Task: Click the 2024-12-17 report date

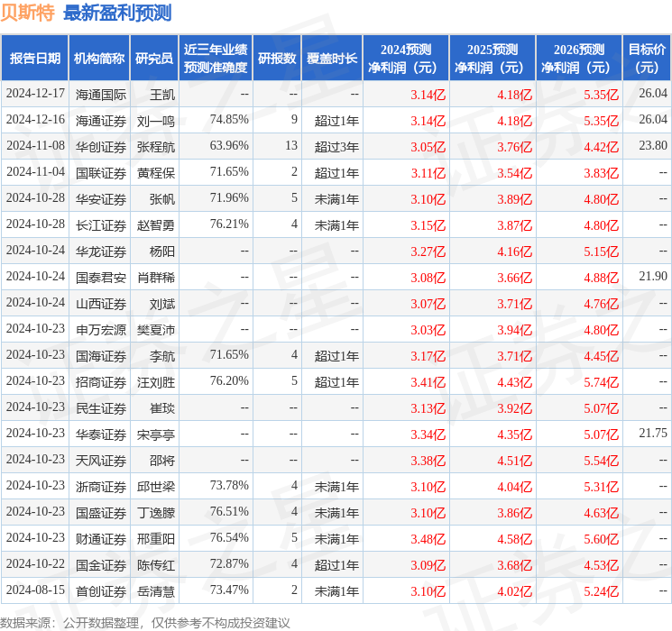Action: 35,93
